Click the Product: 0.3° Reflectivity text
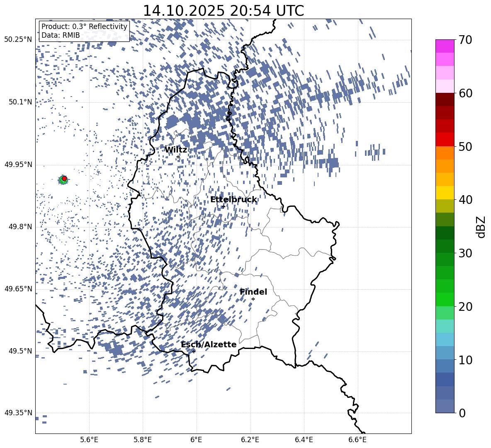491x448 pixels. [x=84, y=27]
